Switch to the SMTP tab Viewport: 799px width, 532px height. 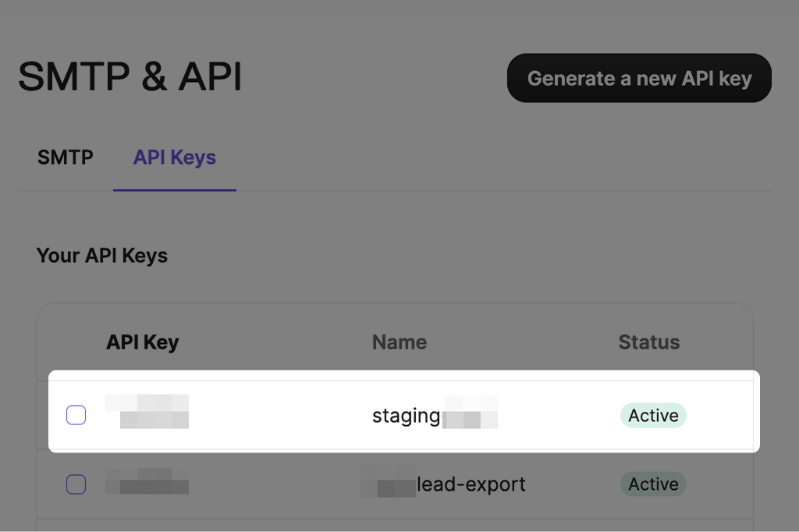(x=66, y=157)
